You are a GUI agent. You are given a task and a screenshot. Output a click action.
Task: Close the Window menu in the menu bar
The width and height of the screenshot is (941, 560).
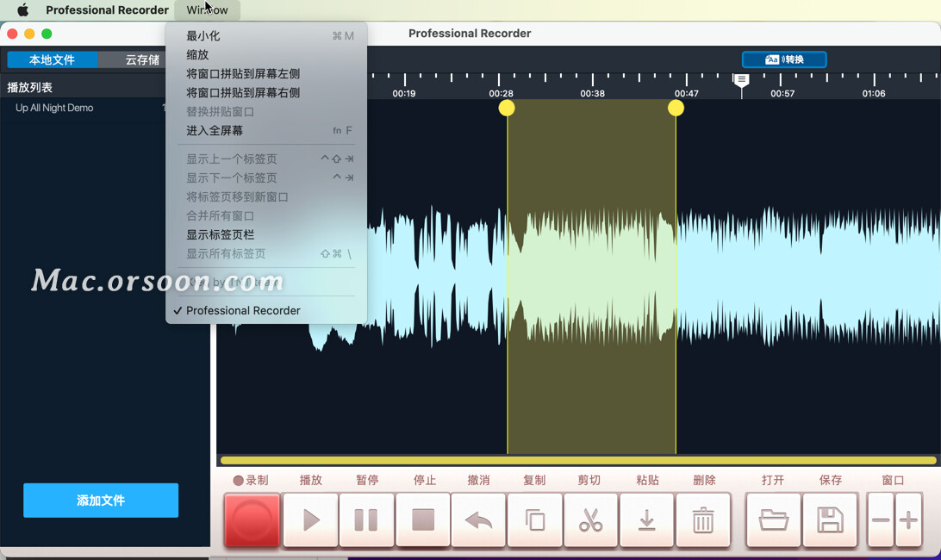(x=207, y=9)
